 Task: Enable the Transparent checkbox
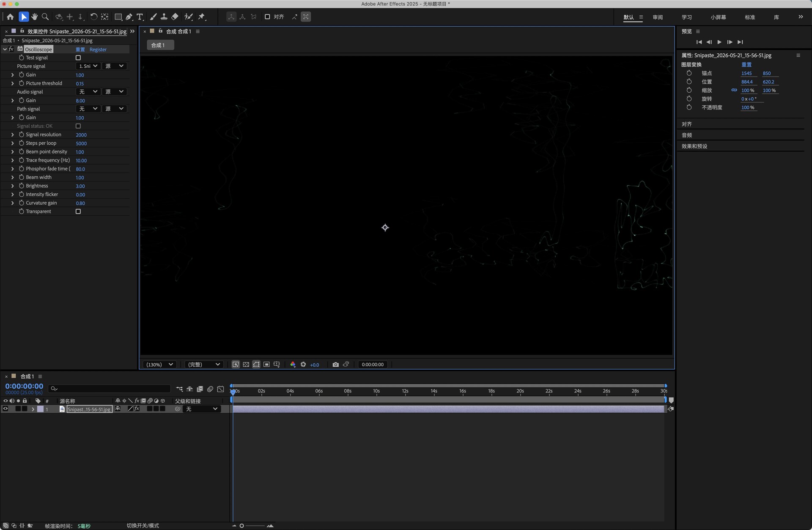pos(78,211)
